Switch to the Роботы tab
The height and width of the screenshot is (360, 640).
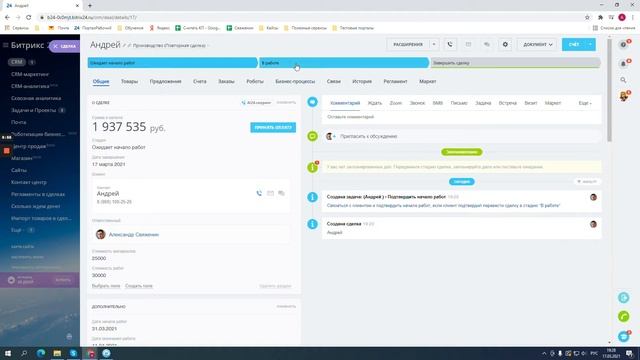[255, 82]
